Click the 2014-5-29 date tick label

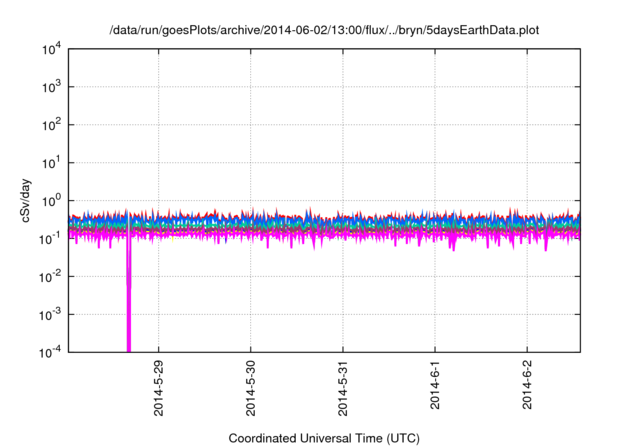point(158,388)
